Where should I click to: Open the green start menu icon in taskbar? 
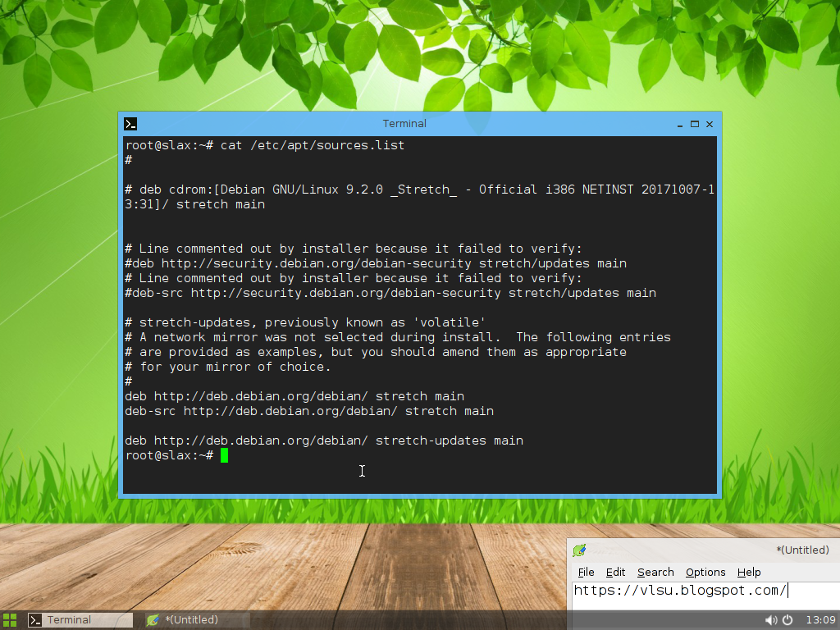[x=10, y=620]
